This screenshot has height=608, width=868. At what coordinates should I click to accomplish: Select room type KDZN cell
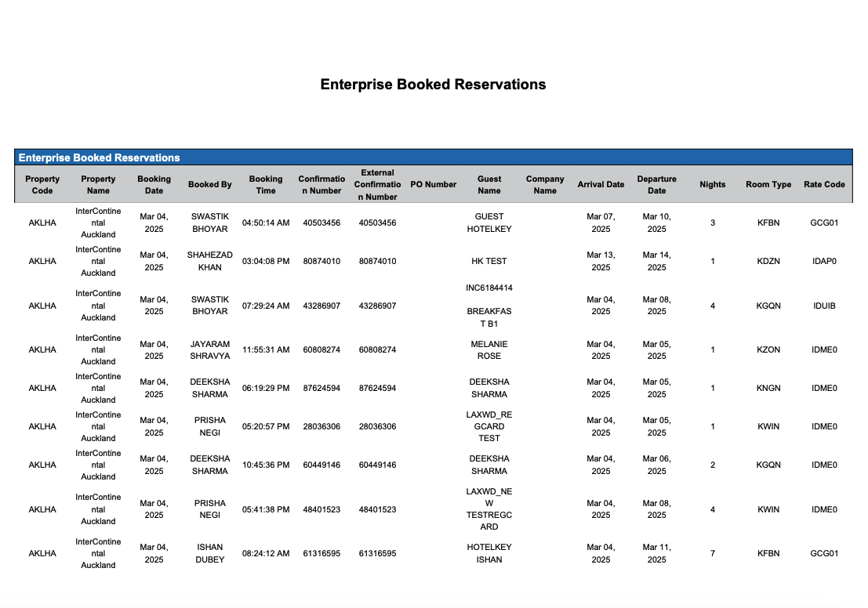(x=768, y=262)
